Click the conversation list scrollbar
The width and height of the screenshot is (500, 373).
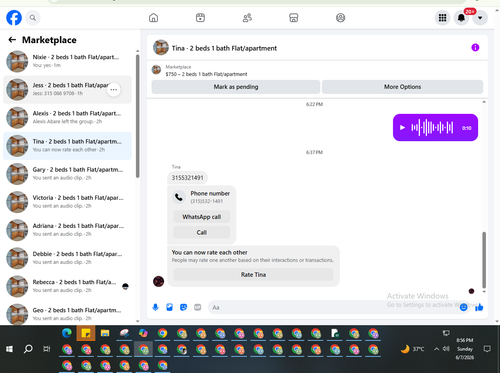[x=138, y=117]
